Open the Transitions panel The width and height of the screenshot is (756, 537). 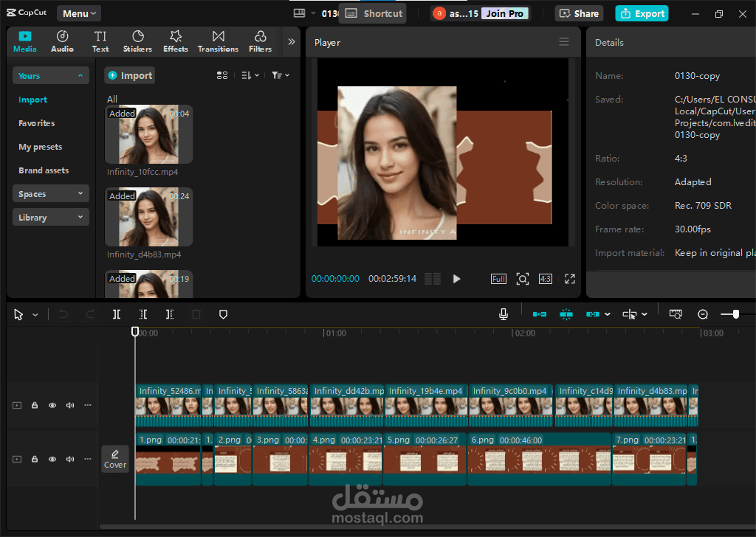(x=218, y=41)
